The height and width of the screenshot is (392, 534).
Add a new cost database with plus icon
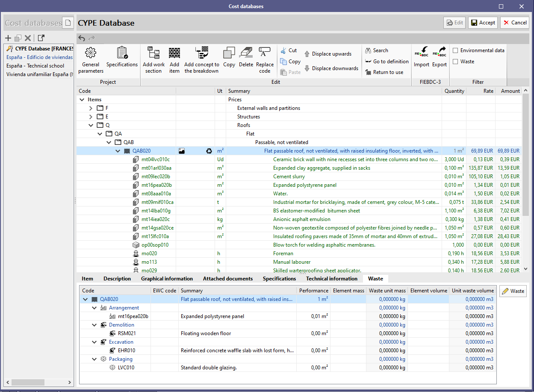(8, 38)
